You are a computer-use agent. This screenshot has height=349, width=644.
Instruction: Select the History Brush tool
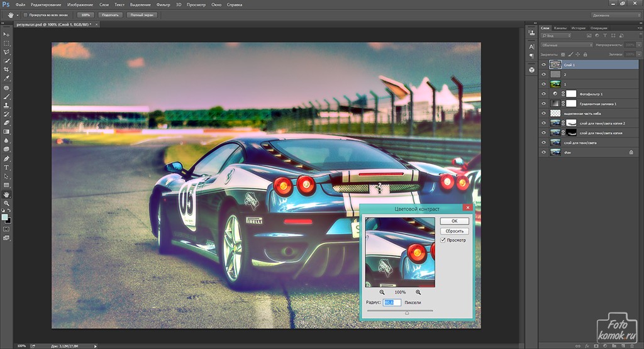pos(6,114)
